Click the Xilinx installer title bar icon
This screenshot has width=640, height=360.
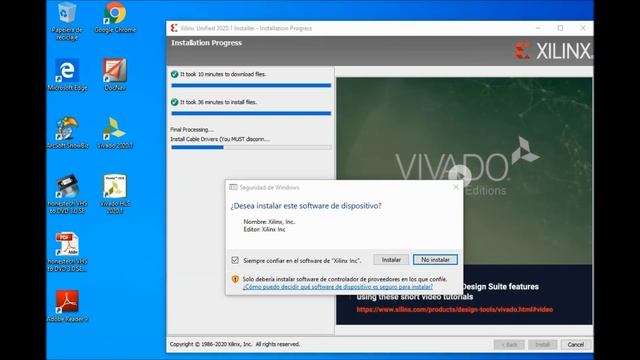pyautogui.click(x=174, y=28)
